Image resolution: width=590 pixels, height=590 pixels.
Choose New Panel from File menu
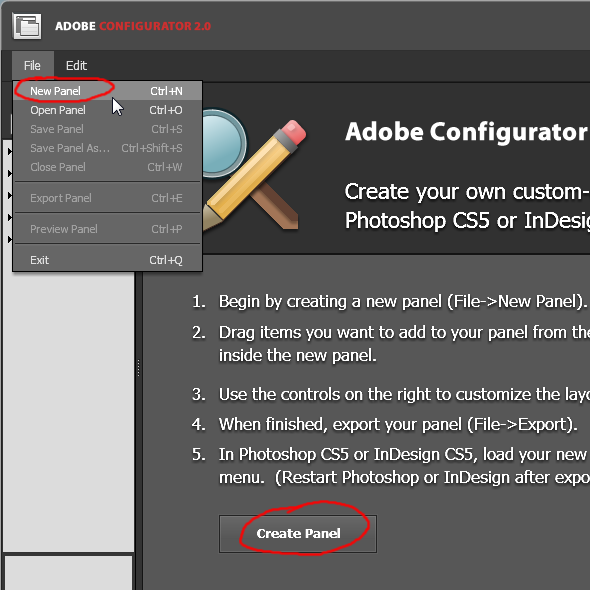(x=108, y=91)
